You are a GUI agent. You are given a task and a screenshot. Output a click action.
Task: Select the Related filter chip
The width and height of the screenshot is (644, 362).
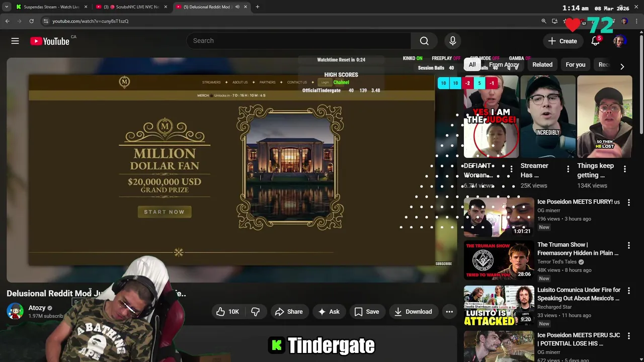(x=542, y=64)
